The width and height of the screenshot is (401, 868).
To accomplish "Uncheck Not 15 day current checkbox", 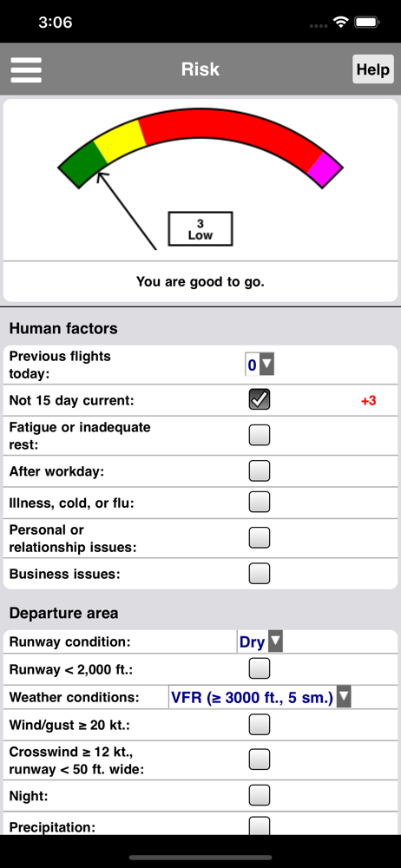I will [260, 399].
